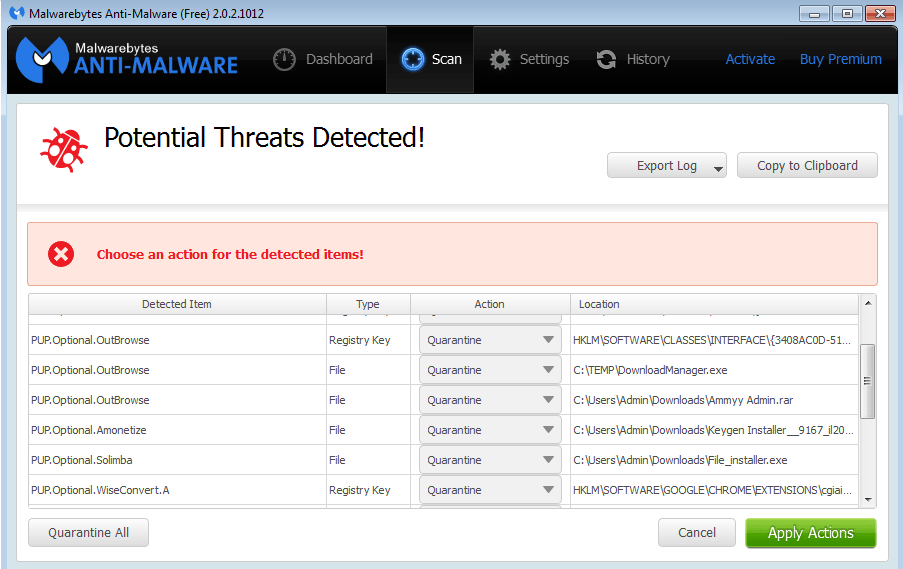Sort by Type column header
The image size is (903, 569).
pos(368,304)
